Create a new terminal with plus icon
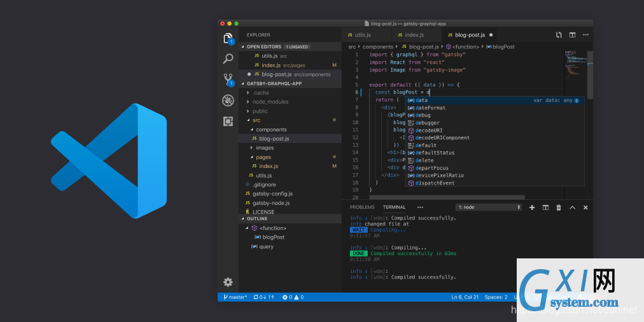Viewport: 644px width, 322px height. click(532, 207)
